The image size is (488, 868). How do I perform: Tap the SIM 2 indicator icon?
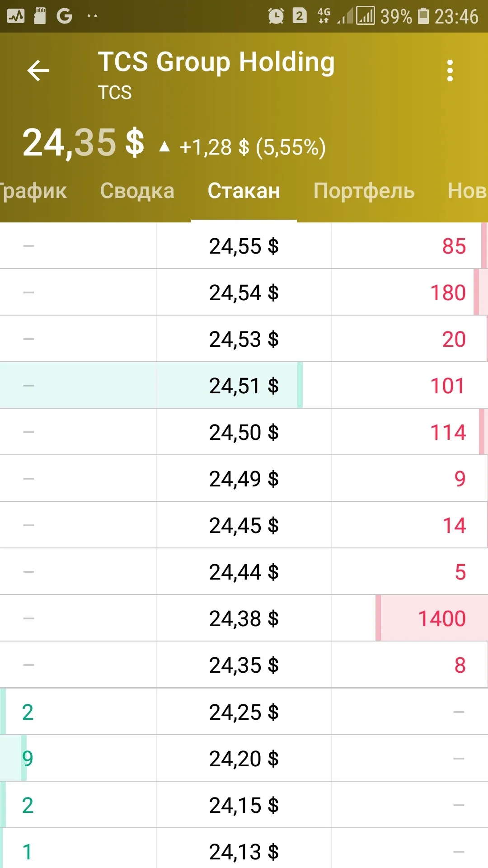tap(299, 16)
